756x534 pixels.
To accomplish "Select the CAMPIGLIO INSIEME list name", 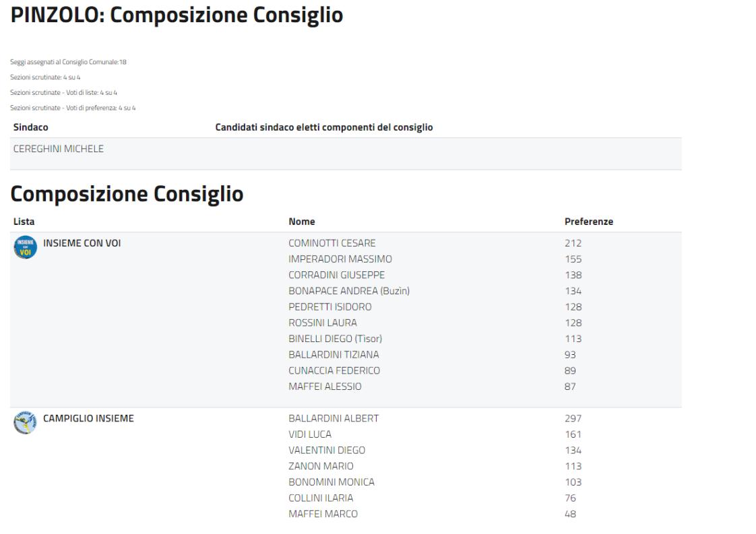I will tap(88, 418).
